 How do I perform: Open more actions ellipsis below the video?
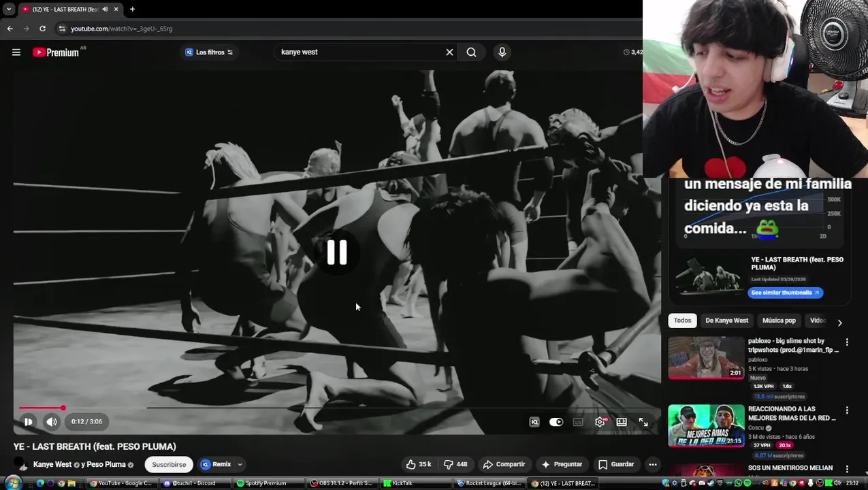[x=652, y=465]
